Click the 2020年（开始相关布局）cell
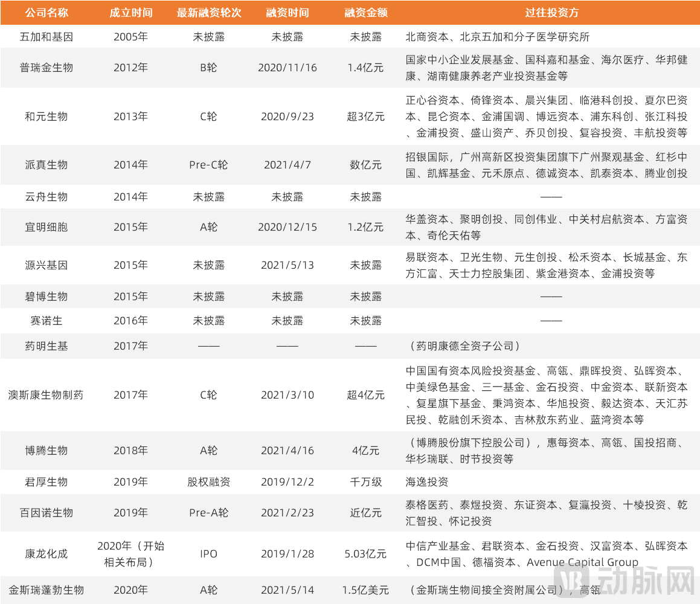700x604 pixels. 131,553
